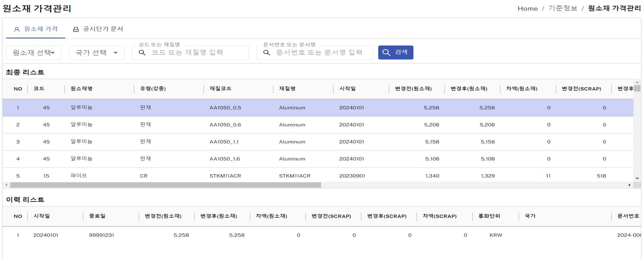Click the lock icon on 공시단가 문서 tab
The image size is (644, 260).
point(76,29)
